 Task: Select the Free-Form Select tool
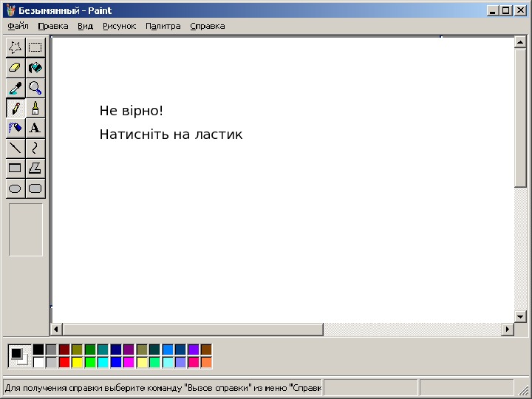tap(16, 47)
